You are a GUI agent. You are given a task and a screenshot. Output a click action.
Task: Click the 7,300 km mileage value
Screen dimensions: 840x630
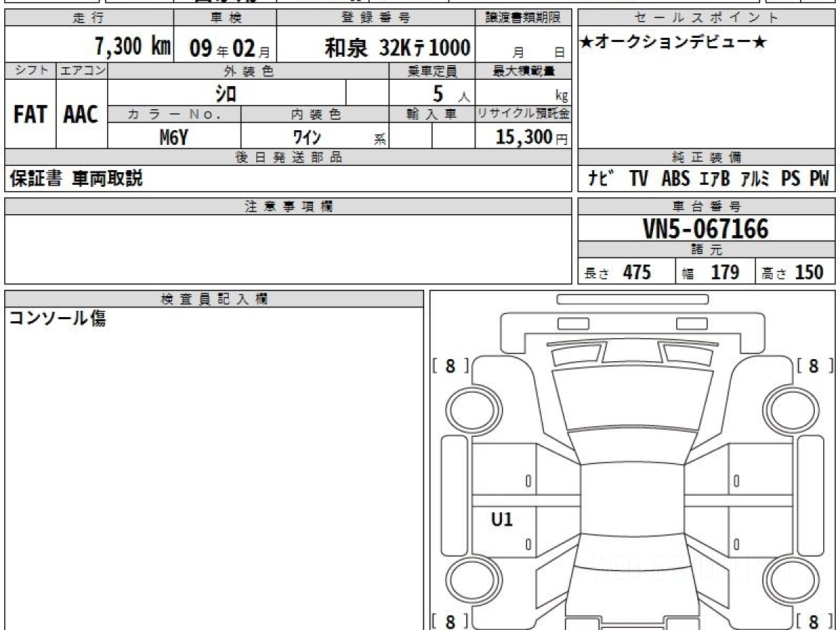pyautogui.click(x=132, y=47)
